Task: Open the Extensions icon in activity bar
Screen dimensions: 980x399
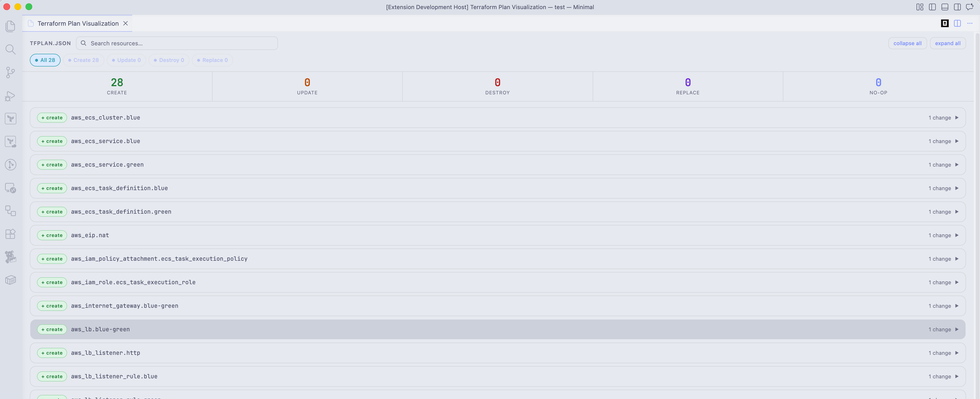Action: click(10, 234)
